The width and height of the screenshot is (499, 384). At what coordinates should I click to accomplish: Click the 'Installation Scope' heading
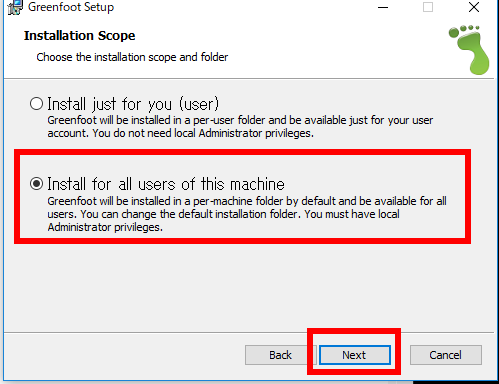pyautogui.click(x=80, y=36)
